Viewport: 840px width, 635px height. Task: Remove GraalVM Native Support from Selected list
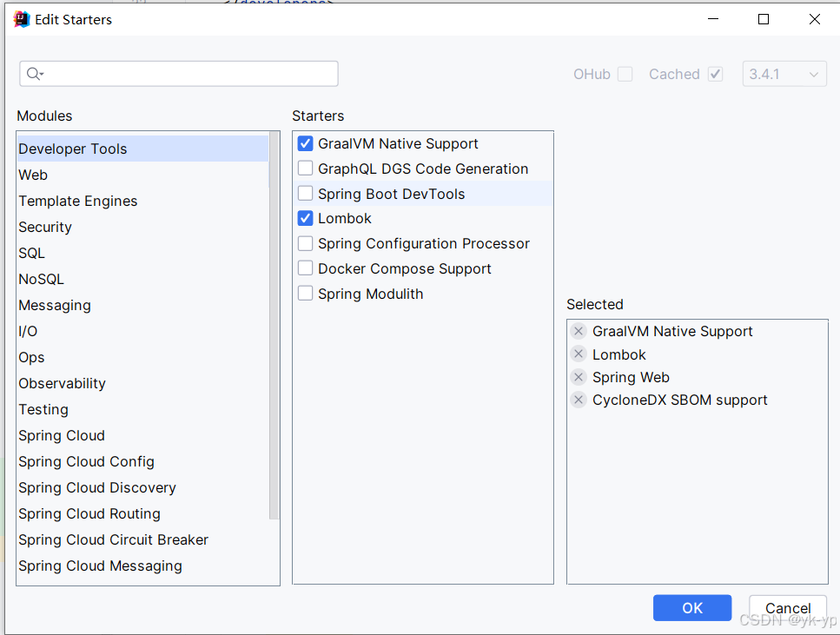[578, 331]
